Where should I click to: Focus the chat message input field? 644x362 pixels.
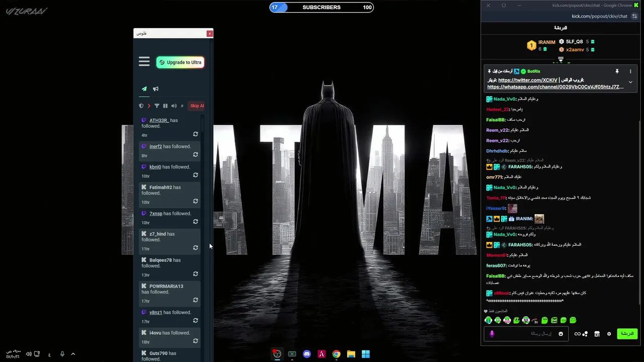pyautogui.click(x=525, y=334)
